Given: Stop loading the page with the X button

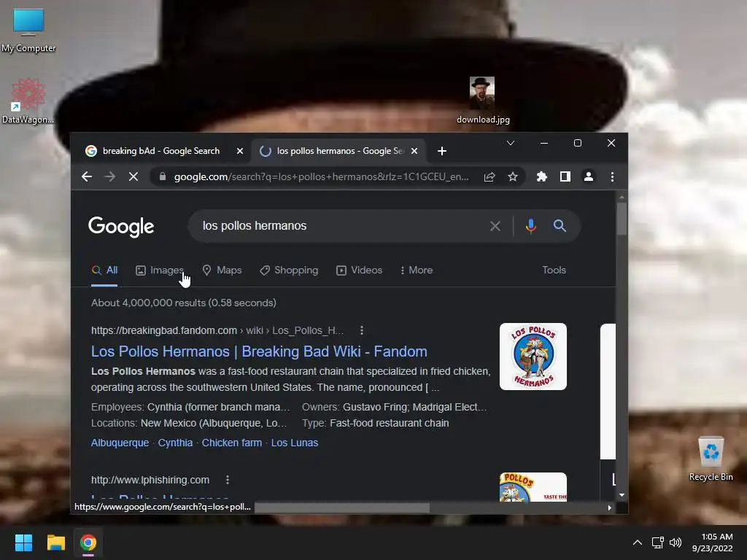Looking at the screenshot, I should tap(133, 176).
